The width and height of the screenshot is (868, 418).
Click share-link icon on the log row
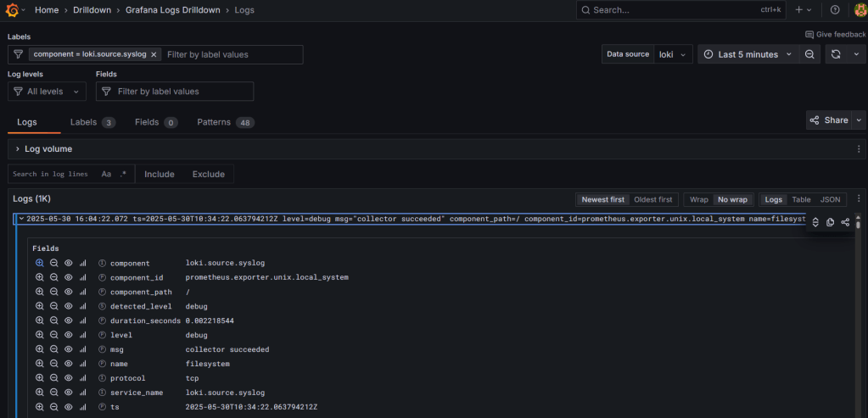point(845,222)
